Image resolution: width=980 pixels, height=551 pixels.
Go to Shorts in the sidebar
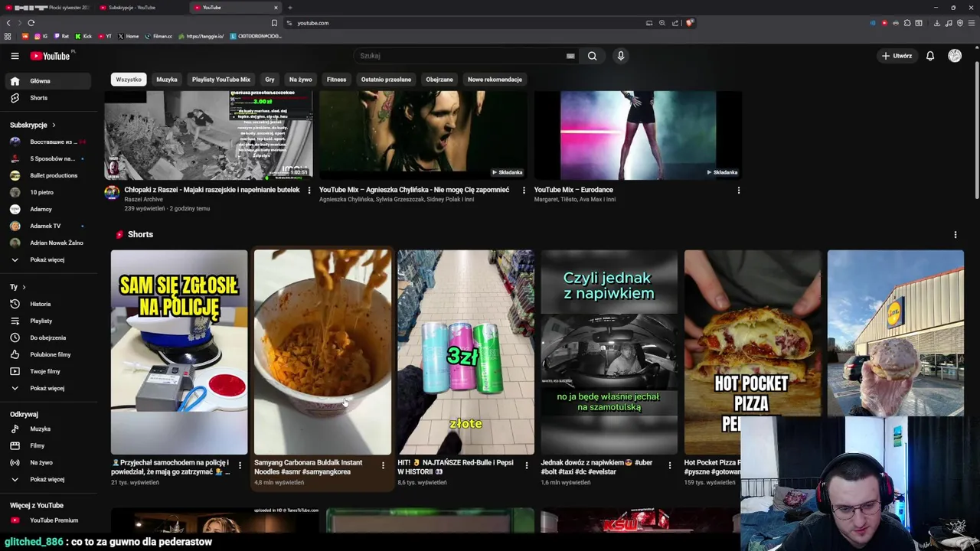pyautogui.click(x=47, y=98)
